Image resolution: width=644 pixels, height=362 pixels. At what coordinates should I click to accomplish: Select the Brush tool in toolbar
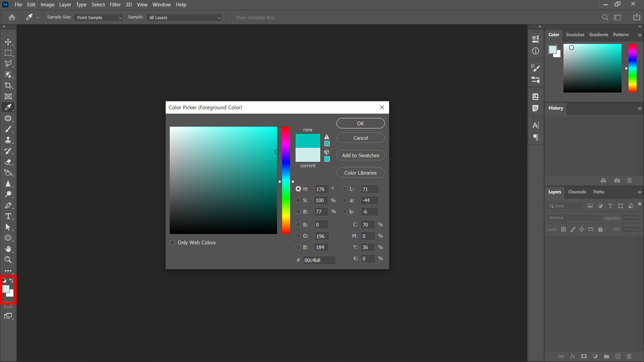pyautogui.click(x=8, y=129)
